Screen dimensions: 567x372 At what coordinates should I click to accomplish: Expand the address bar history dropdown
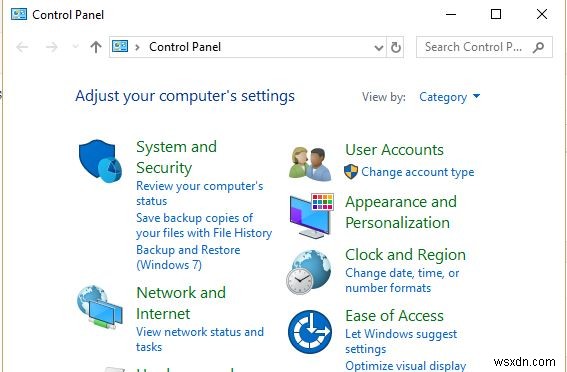click(379, 47)
